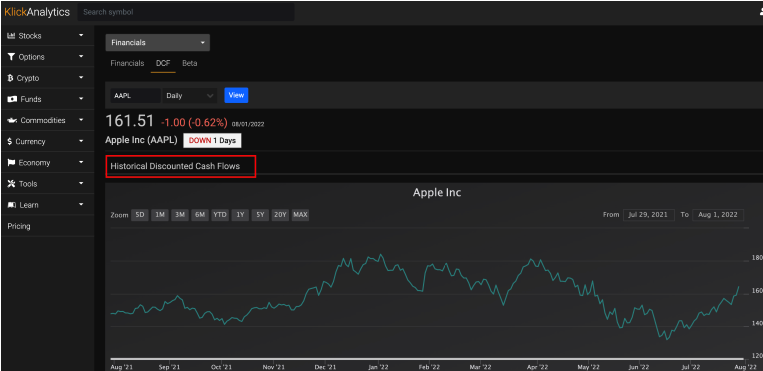Click the Apple Inc chart title
The height and width of the screenshot is (371, 763).
(x=437, y=193)
